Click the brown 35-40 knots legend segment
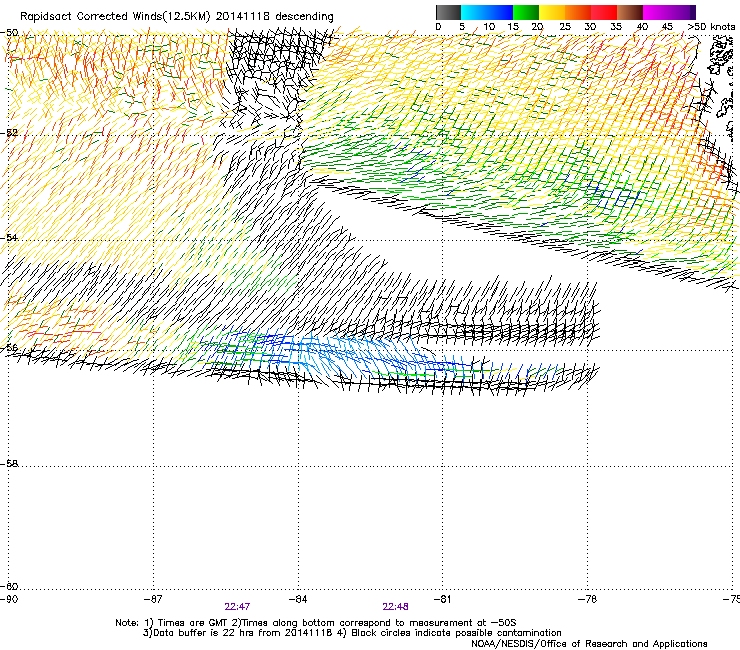 click(630, 12)
